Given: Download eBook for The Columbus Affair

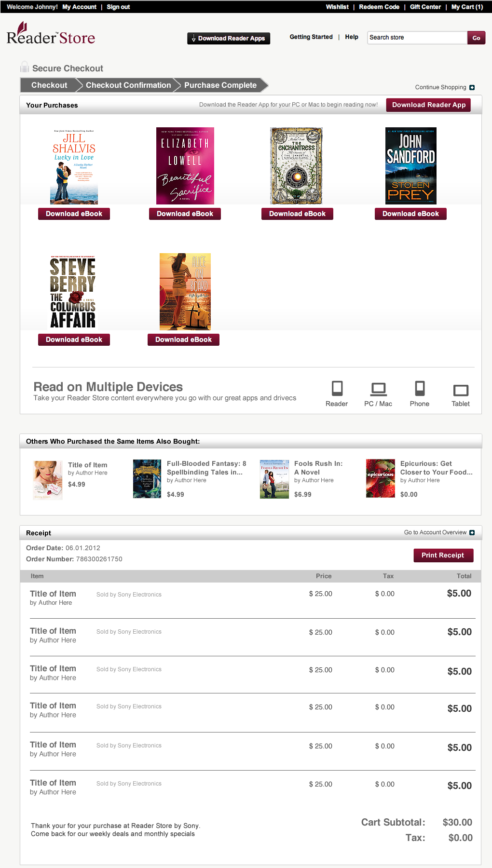Looking at the screenshot, I should pos(74,339).
